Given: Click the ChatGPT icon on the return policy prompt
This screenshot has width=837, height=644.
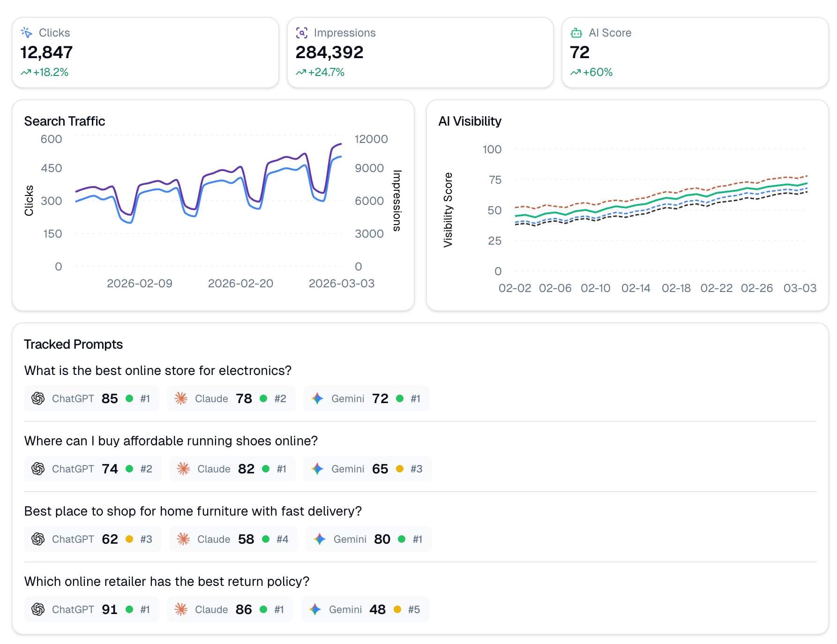Looking at the screenshot, I should (x=38, y=609).
